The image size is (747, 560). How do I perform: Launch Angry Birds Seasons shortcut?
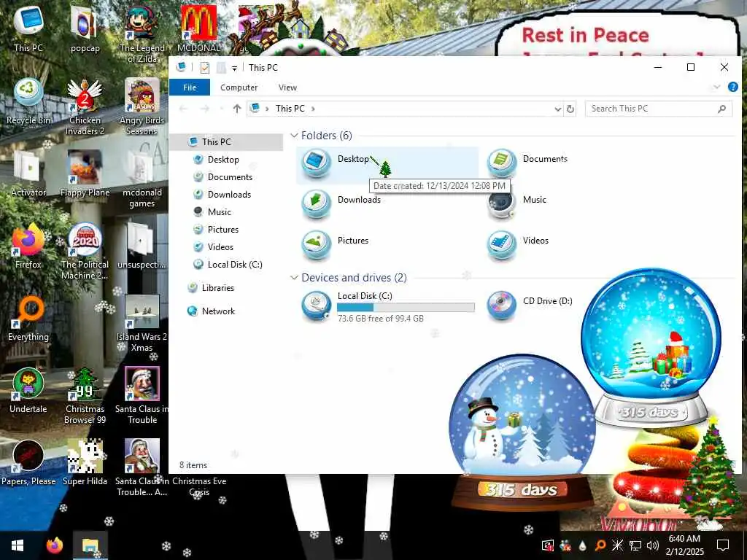[x=142, y=106]
